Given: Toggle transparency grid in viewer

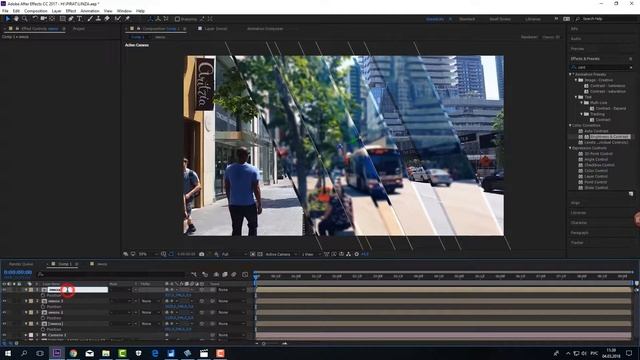Looking at the screenshot, I should [260, 254].
